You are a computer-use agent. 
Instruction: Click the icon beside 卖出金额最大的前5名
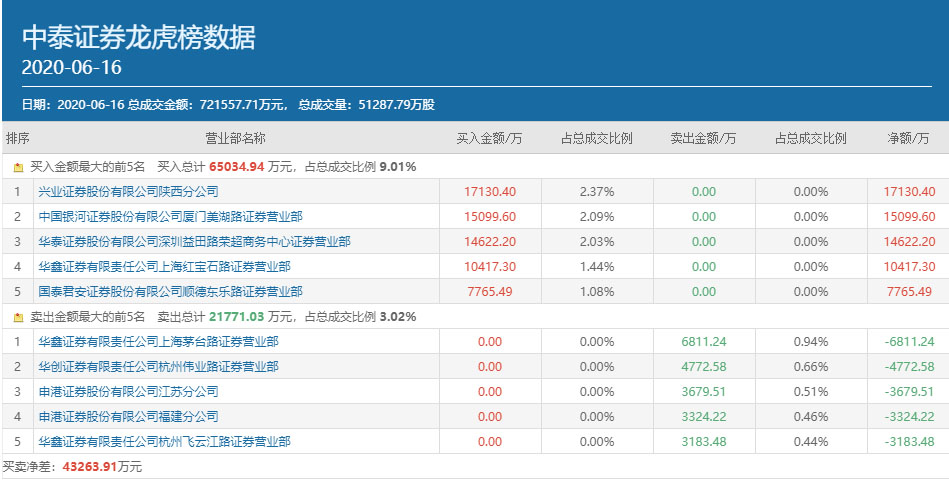pyautogui.click(x=18, y=317)
